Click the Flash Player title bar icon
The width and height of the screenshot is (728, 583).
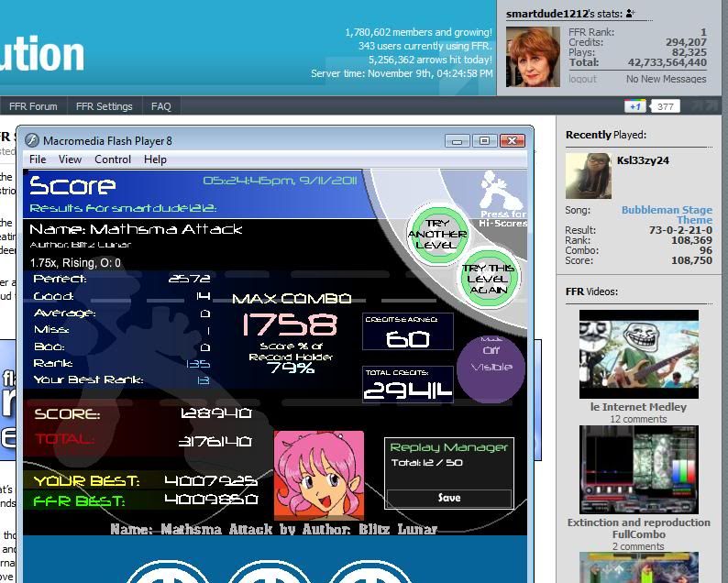click(x=32, y=140)
